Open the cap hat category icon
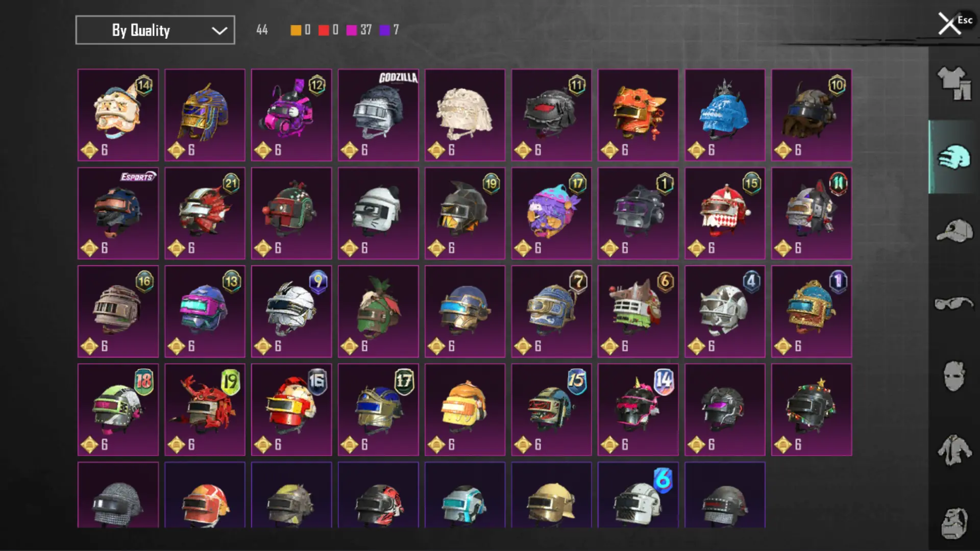The image size is (980, 551). tap(953, 231)
